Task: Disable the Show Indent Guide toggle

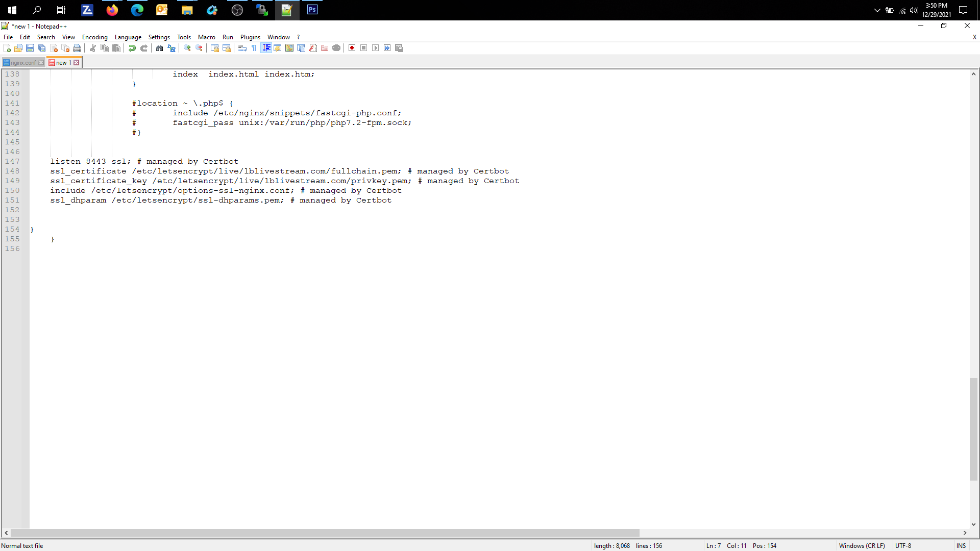Action: (266, 48)
